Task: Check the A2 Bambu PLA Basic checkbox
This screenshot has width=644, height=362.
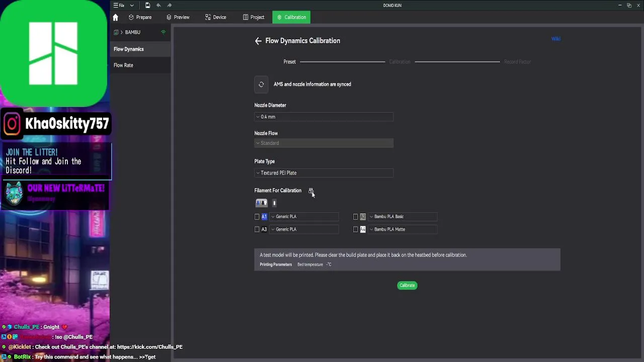Action: click(x=356, y=217)
